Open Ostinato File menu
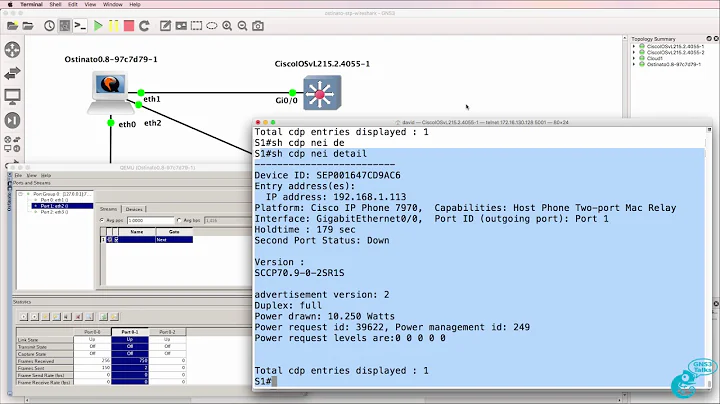This screenshot has width=720, height=404. point(18,175)
